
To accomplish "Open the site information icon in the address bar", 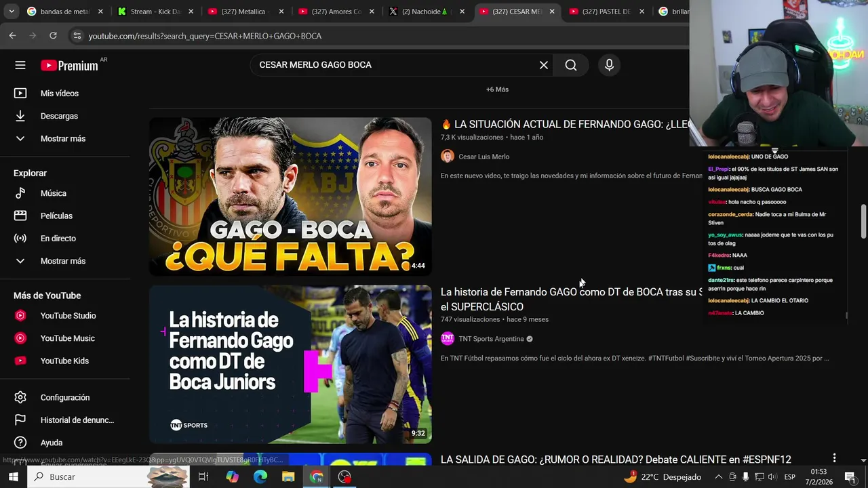I will [77, 35].
